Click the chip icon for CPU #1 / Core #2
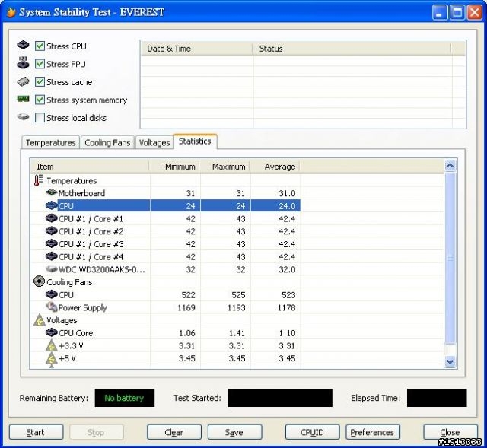 pyautogui.click(x=51, y=231)
